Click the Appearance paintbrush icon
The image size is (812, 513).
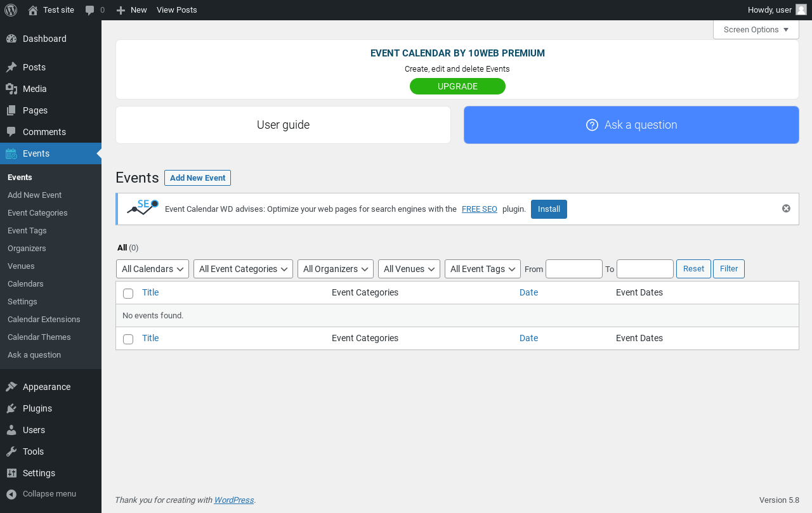pyautogui.click(x=11, y=387)
